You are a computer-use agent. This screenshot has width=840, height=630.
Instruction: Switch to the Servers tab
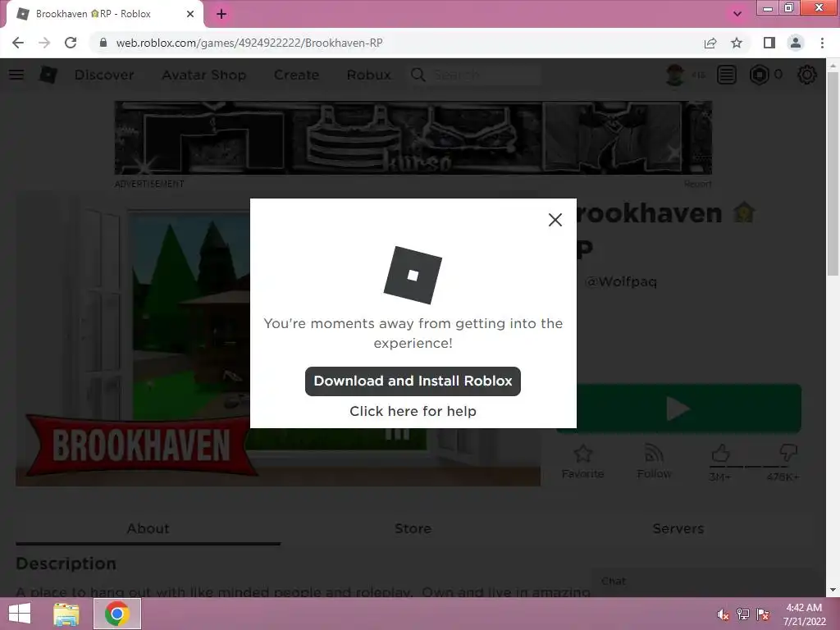[x=678, y=528]
